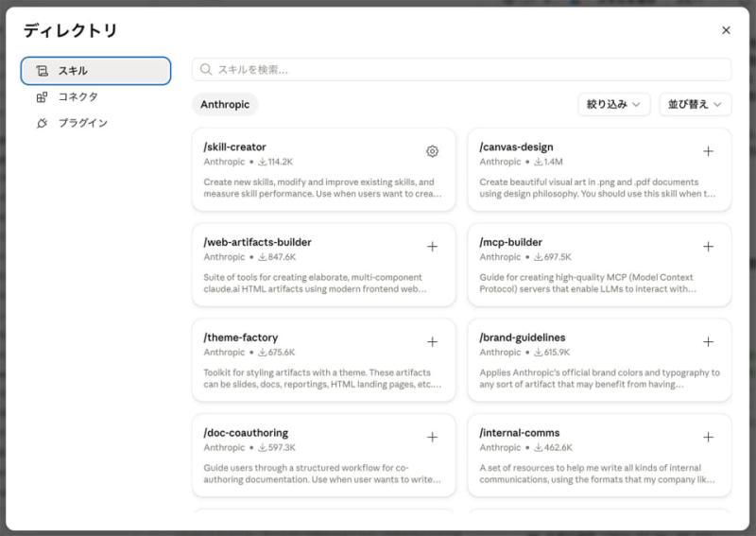
Task: Click the search magnifier icon
Action: click(x=206, y=69)
